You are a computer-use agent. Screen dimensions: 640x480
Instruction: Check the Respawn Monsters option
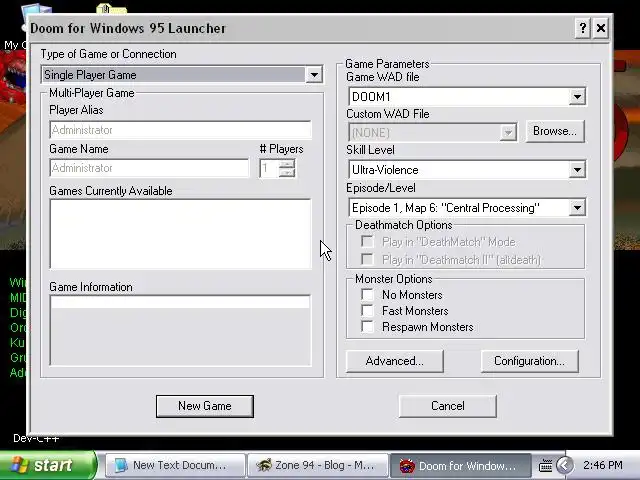[367, 327]
